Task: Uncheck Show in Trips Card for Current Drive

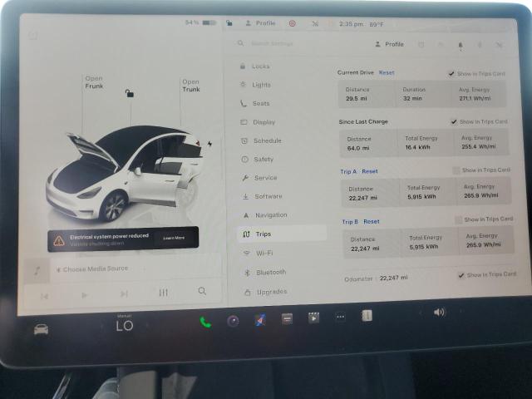Action: pyautogui.click(x=451, y=73)
